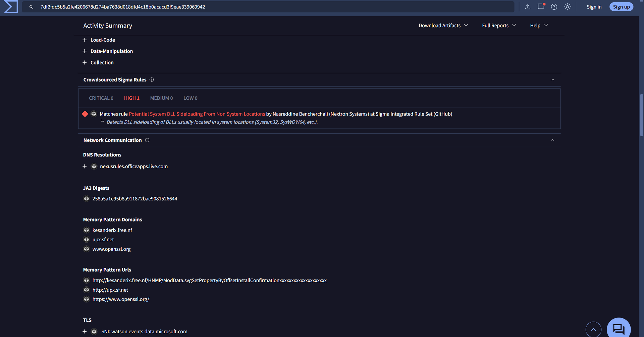
Task: Open the Potential System DLL Sideloading rule link
Action: click(x=197, y=114)
